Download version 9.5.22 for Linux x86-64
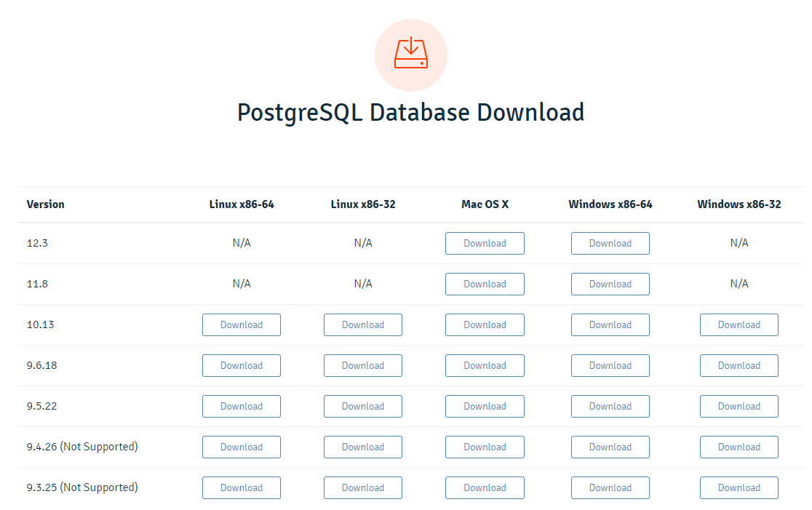812x510 pixels. click(242, 407)
